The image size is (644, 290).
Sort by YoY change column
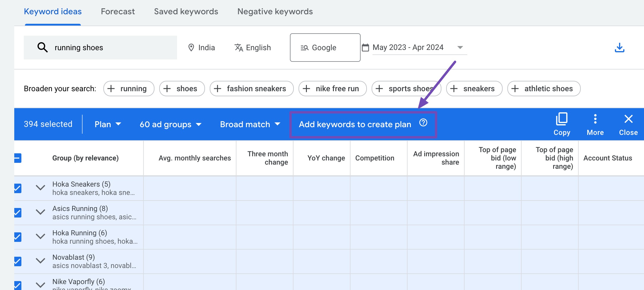point(326,158)
